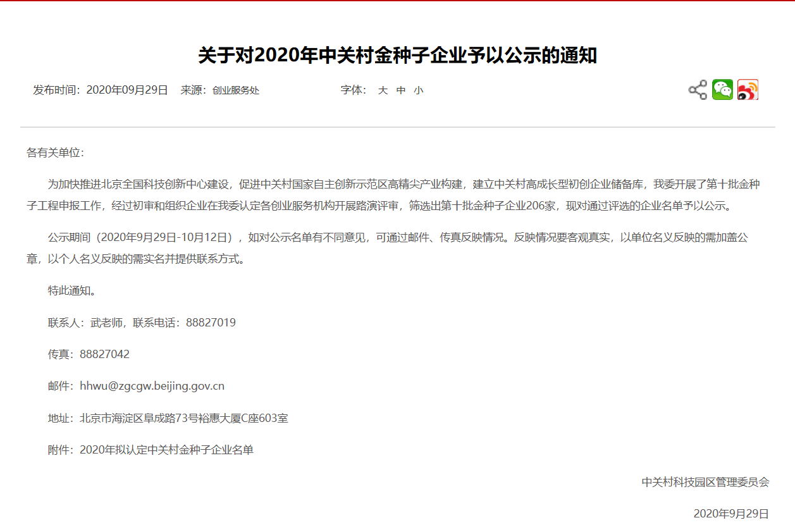The height and width of the screenshot is (532, 795).
Task: Click the signing date 2020年9月29日 at bottom
Action: point(730,514)
